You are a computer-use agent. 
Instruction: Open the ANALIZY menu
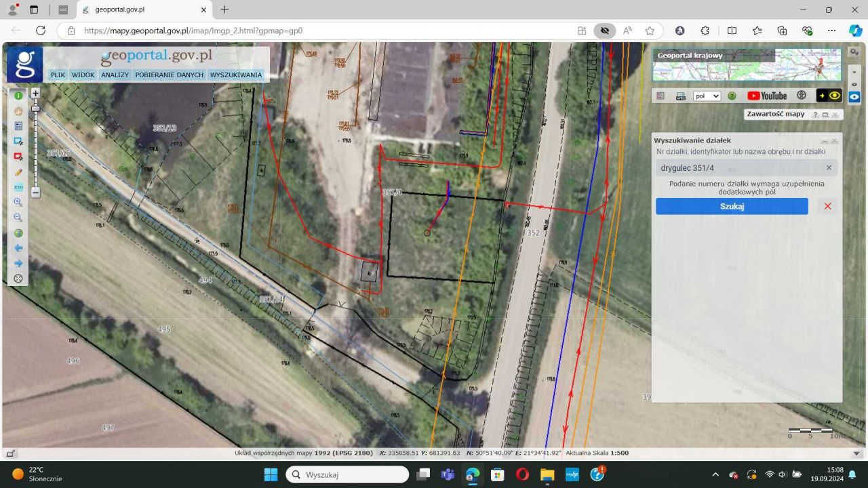click(115, 75)
